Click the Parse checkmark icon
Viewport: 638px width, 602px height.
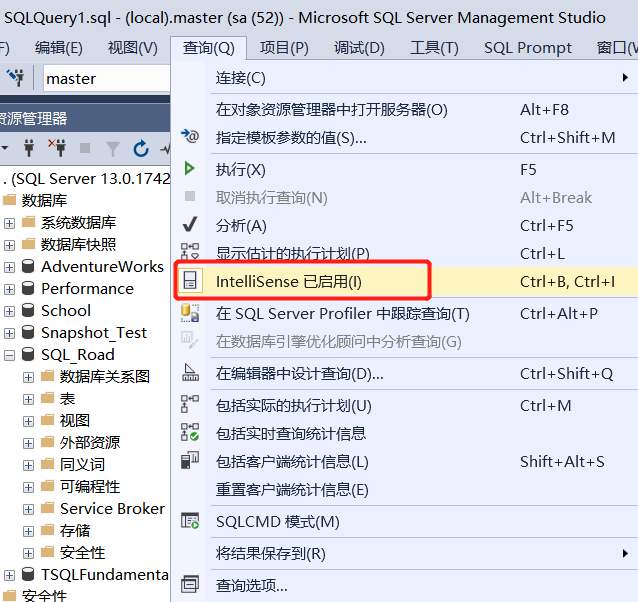click(x=190, y=224)
